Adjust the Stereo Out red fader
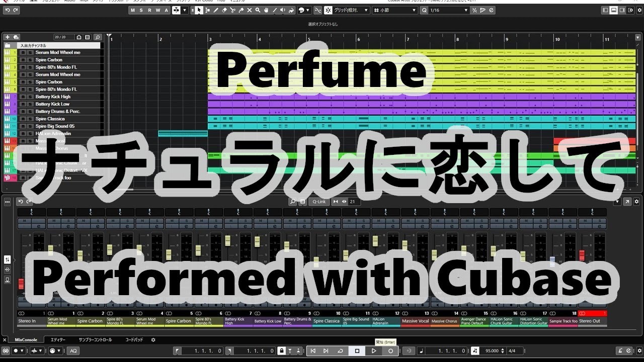644x362 pixels. point(582,255)
